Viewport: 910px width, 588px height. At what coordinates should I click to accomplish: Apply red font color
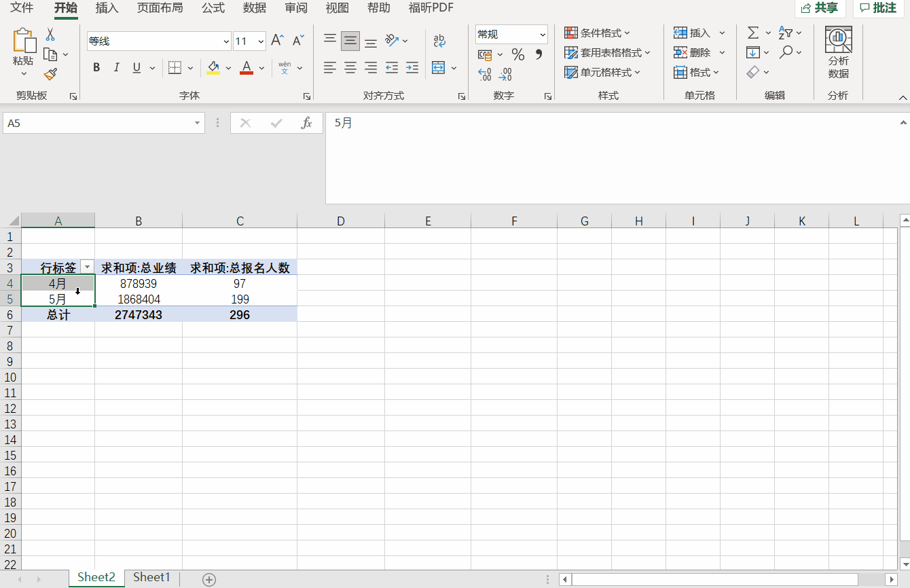[x=247, y=67]
